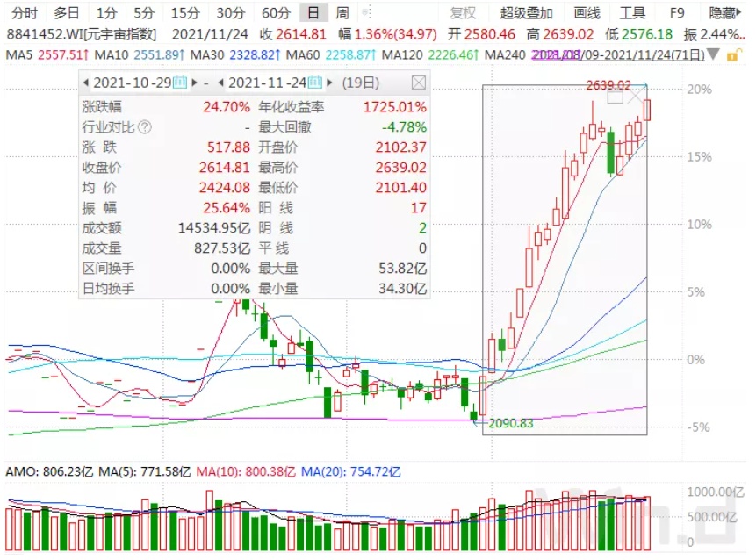This screenshot has height=560, width=756.
Task: Open the 复权 adjustment menu
Action: (463, 13)
